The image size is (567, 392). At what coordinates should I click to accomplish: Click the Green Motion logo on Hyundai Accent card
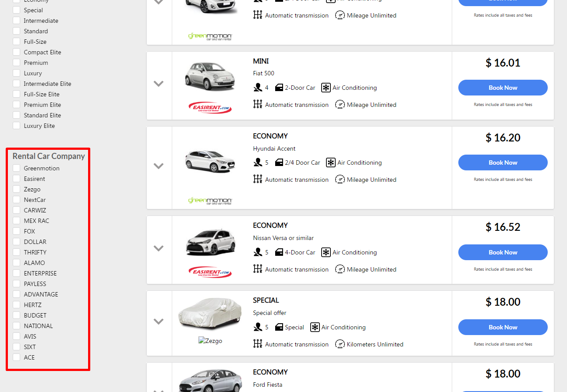(210, 201)
